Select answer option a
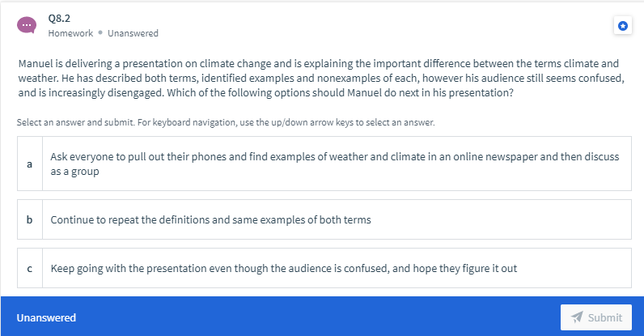 point(324,164)
